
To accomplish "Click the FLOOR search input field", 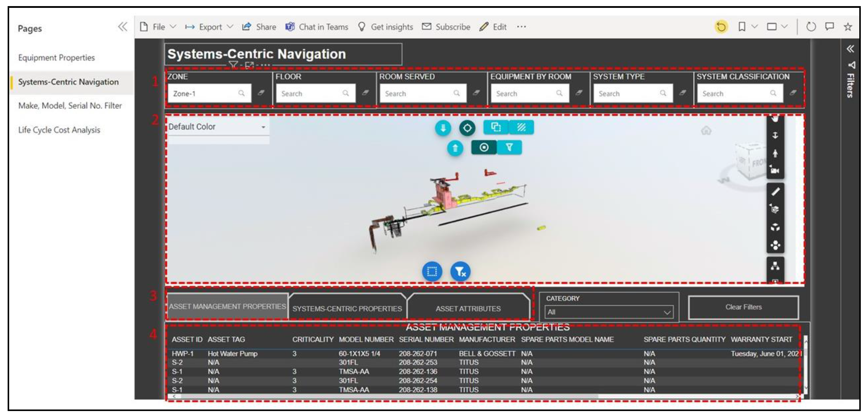I will [311, 93].
